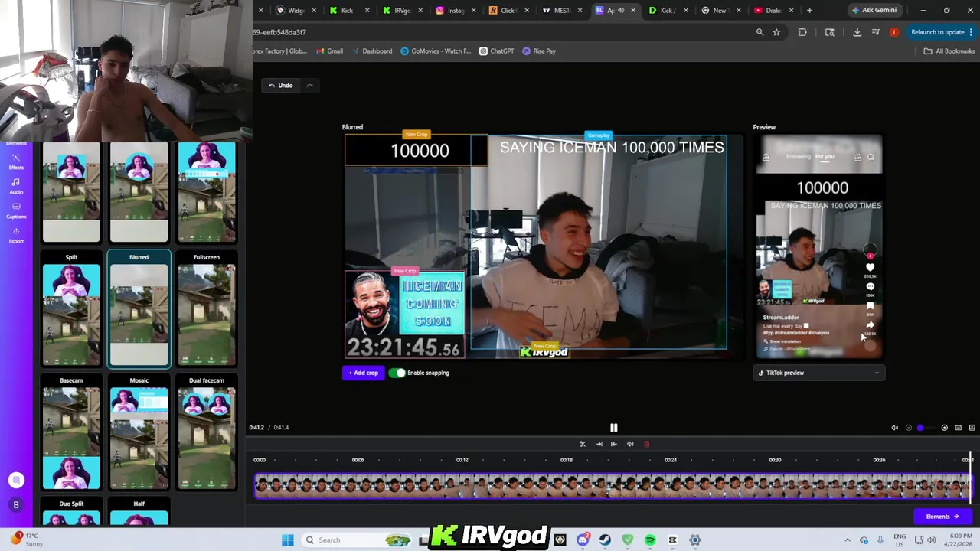The width and height of the screenshot is (980, 551).
Task: Open the media controls icon in the browser toolbar
Action: pyautogui.click(x=875, y=32)
